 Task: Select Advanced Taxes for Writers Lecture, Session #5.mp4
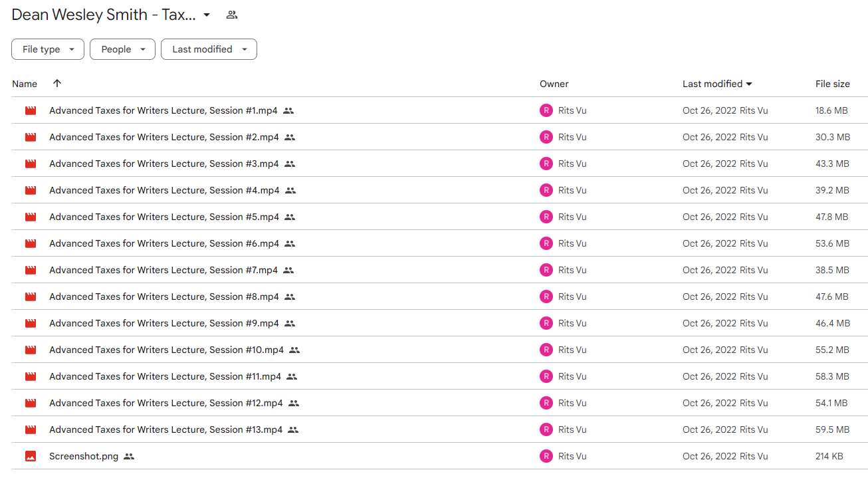(x=164, y=217)
